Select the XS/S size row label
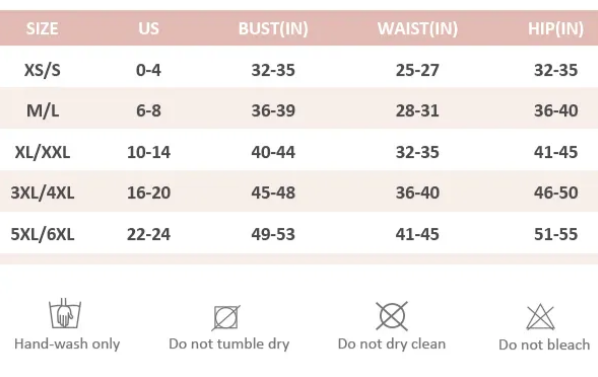598x377 pixels. pyautogui.click(x=42, y=70)
